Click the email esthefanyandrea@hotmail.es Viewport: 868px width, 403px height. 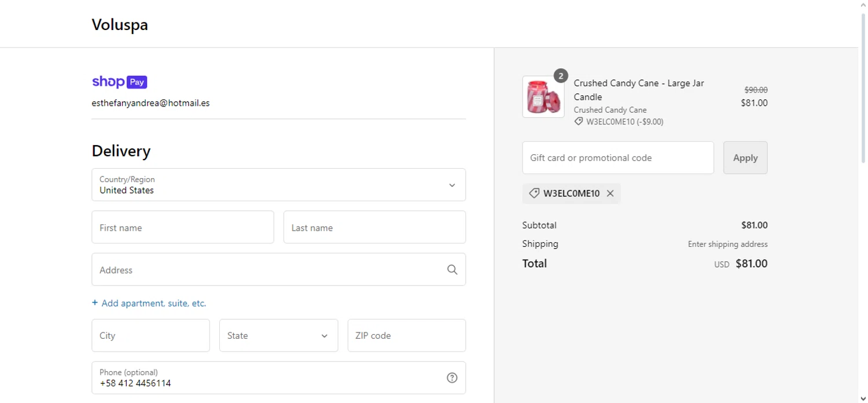point(150,103)
